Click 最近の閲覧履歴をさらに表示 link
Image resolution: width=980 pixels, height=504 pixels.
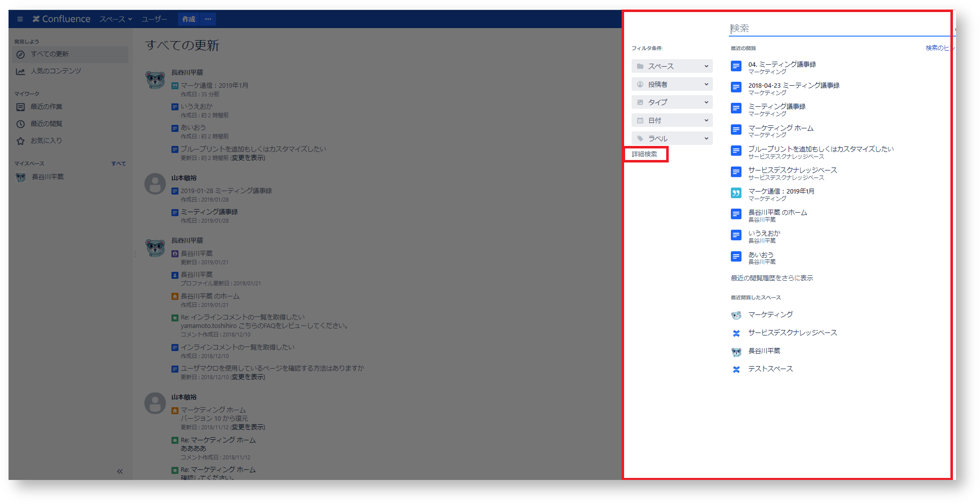point(771,278)
